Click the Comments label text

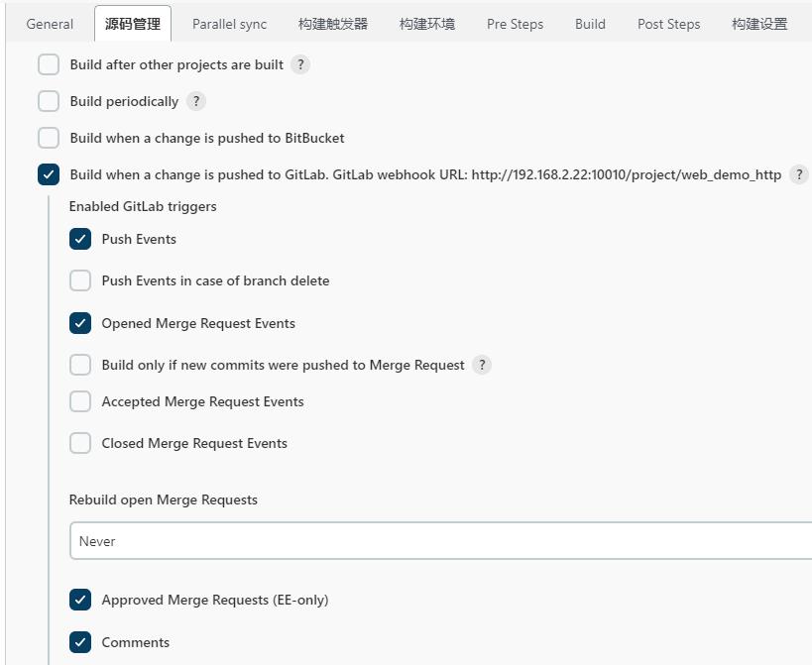coord(136,642)
